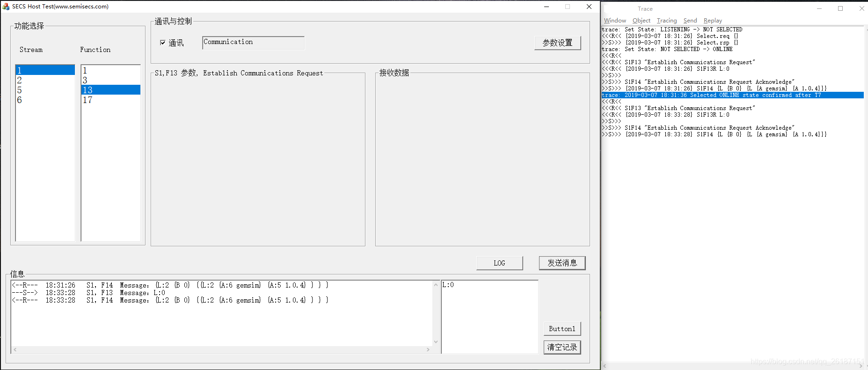Select Function 3 in the Function list
The height and width of the screenshot is (370, 868).
pyautogui.click(x=111, y=80)
